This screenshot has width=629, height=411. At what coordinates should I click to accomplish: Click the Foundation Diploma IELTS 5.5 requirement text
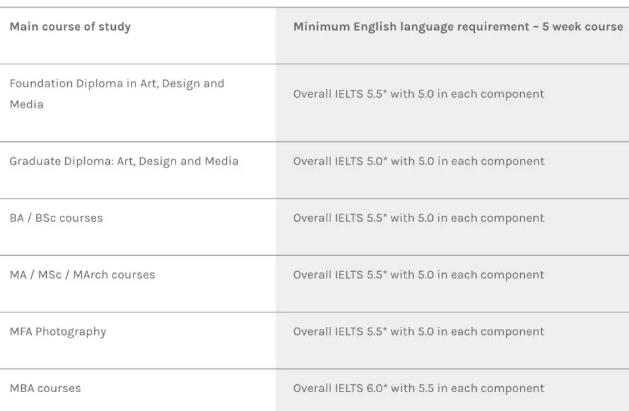click(418, 94)
